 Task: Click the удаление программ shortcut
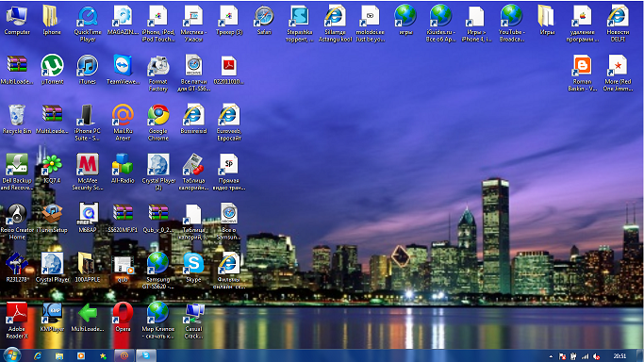[x=583, y=24]
